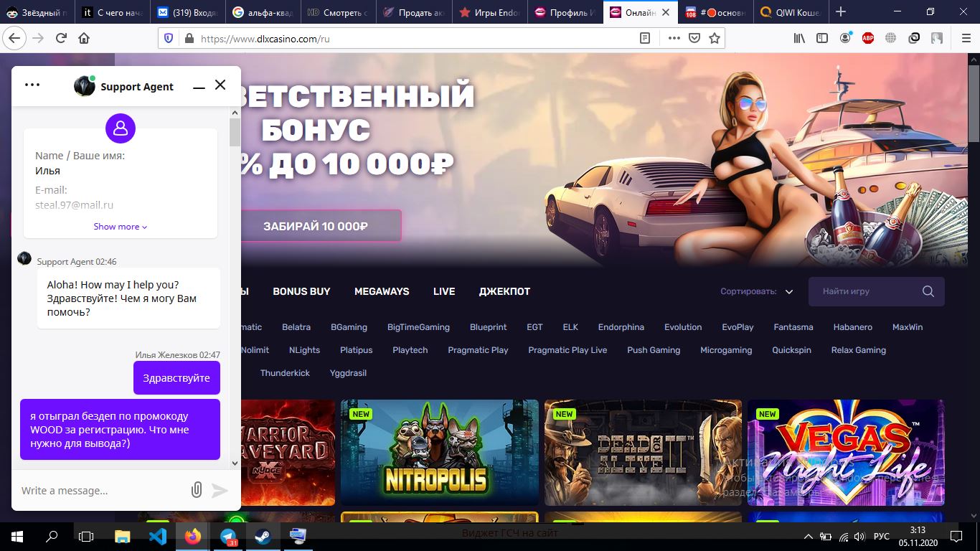Click the volume icon in system tray
Image resolution: width=980 pixels, height=551 pixels.
[858, 536]
